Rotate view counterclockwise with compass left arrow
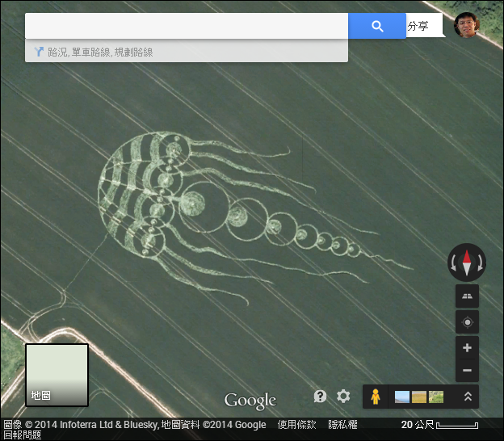 tap(453, 262)
